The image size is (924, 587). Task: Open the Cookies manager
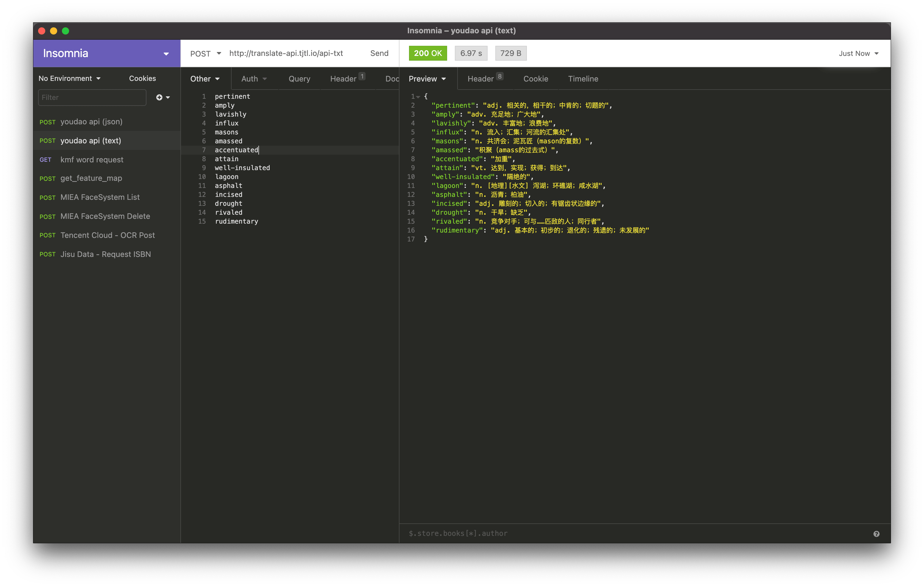click(142, 79)
